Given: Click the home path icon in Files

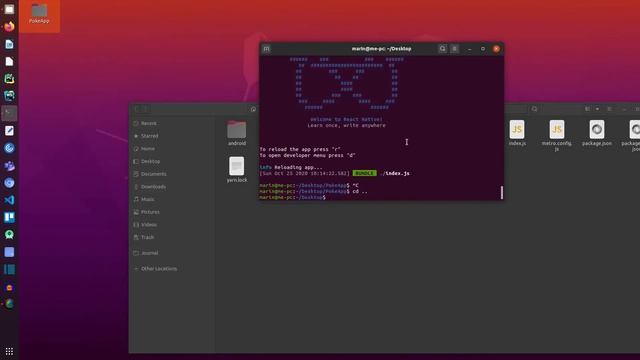Looking at the screenshot, I should pos(253,109).
